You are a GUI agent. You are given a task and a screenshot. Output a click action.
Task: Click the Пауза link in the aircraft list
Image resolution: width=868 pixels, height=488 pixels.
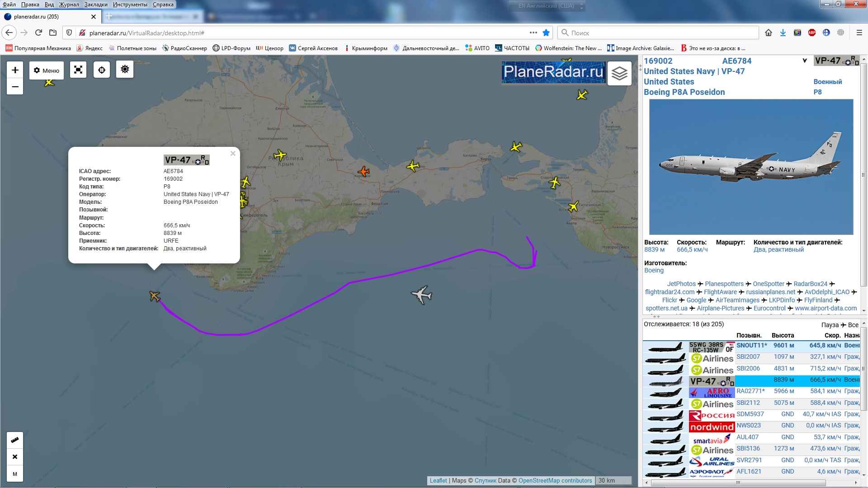tap(830, 325)
